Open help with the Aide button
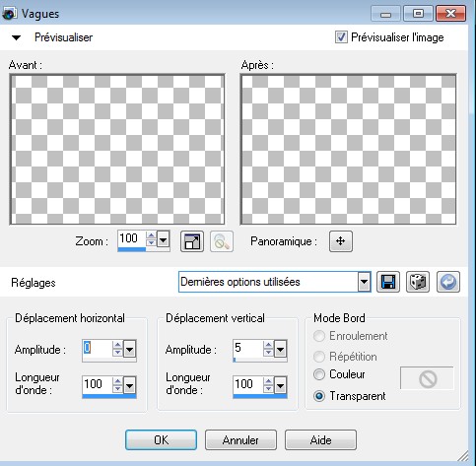Viewport: 476px width, 466px height. click(320, 439)
